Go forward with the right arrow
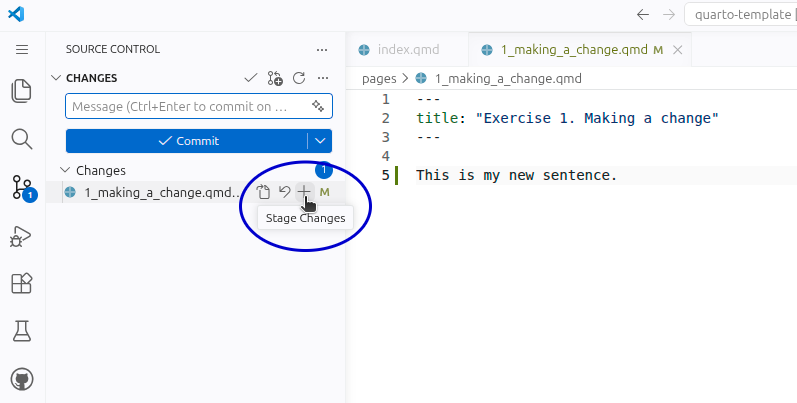797x403 pixels. 669,14
